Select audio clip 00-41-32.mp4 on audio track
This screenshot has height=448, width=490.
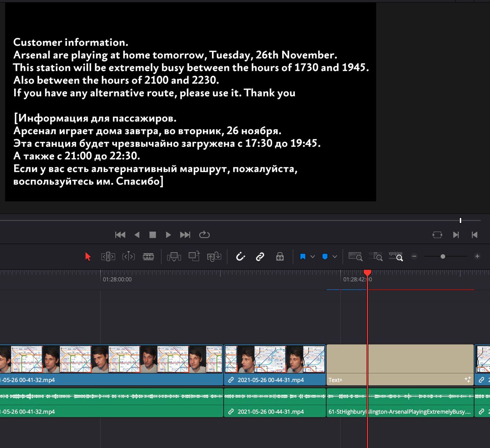[x=111, y=402]
